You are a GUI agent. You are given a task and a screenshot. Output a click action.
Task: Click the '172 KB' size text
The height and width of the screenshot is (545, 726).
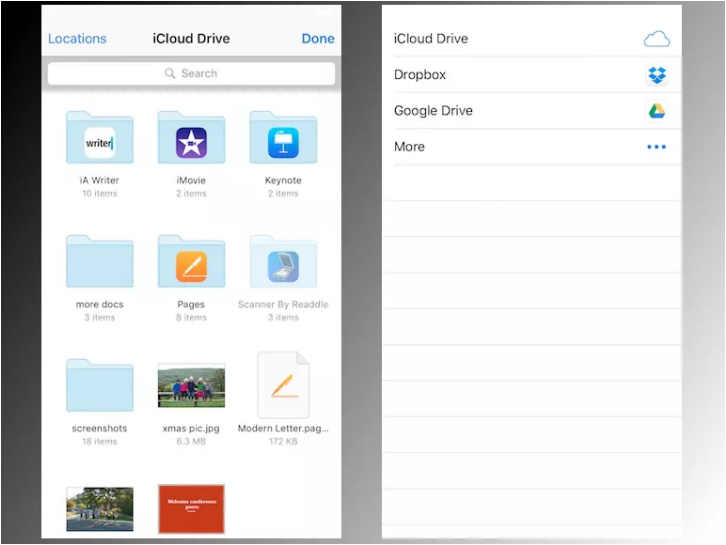[283, 442]
